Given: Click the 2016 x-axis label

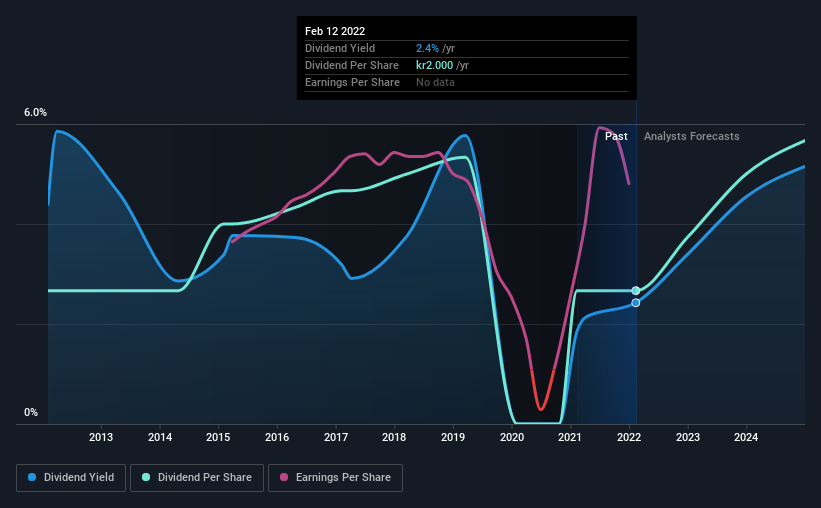Looking at the screenshot, I should [x=277, y=437].
